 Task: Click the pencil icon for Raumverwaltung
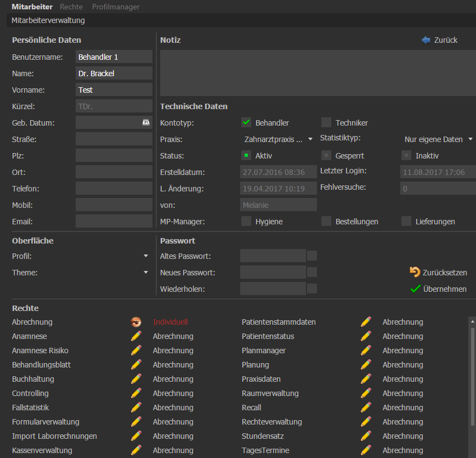coord(366,393)
